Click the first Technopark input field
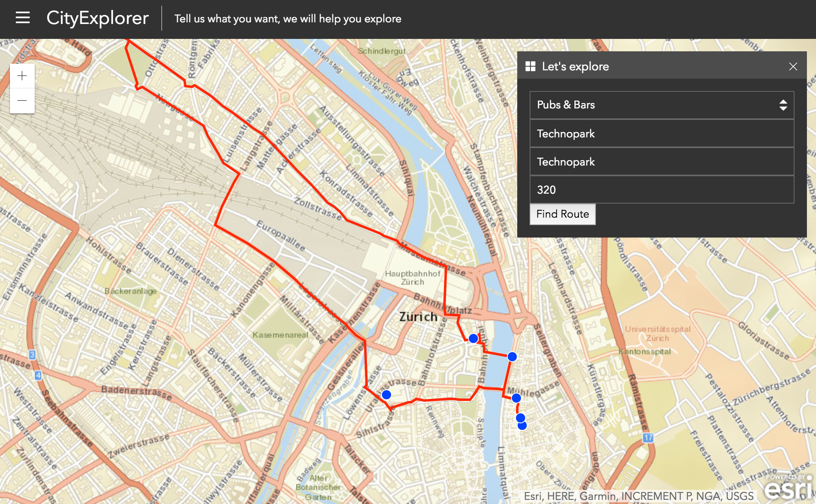This screenshot has height=504, width=816. [x=661, y=134]
